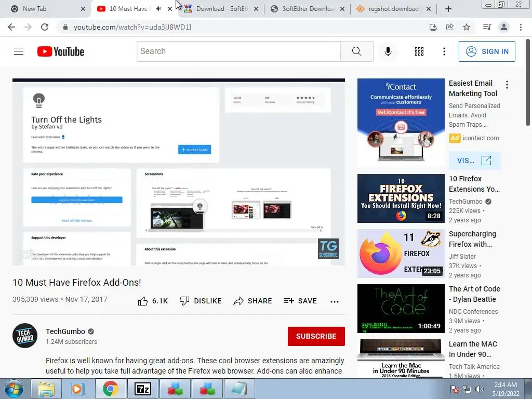The image size is (532, 399).
Task: Click the install/download page icon in address bar
Action: click(433, 27)
